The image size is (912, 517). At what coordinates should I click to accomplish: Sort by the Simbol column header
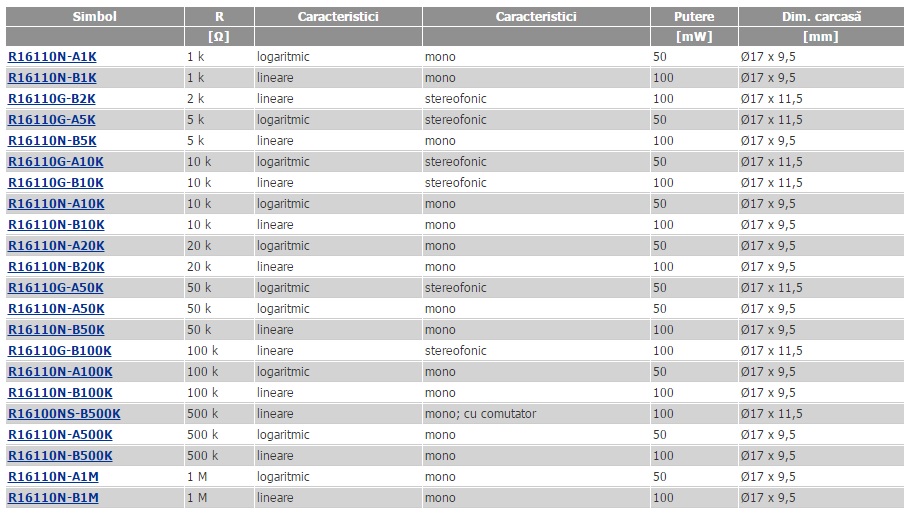point(95,17)
